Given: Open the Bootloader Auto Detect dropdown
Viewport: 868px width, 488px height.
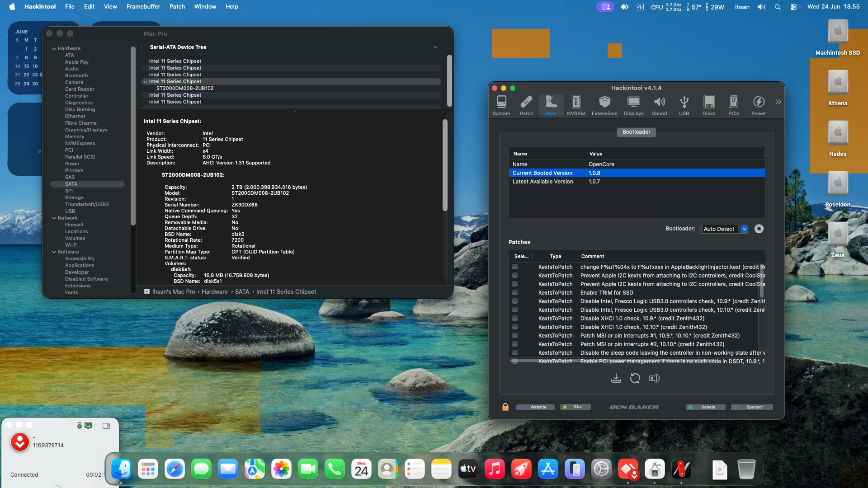Looking at the screenshot, I should point(724,229).
